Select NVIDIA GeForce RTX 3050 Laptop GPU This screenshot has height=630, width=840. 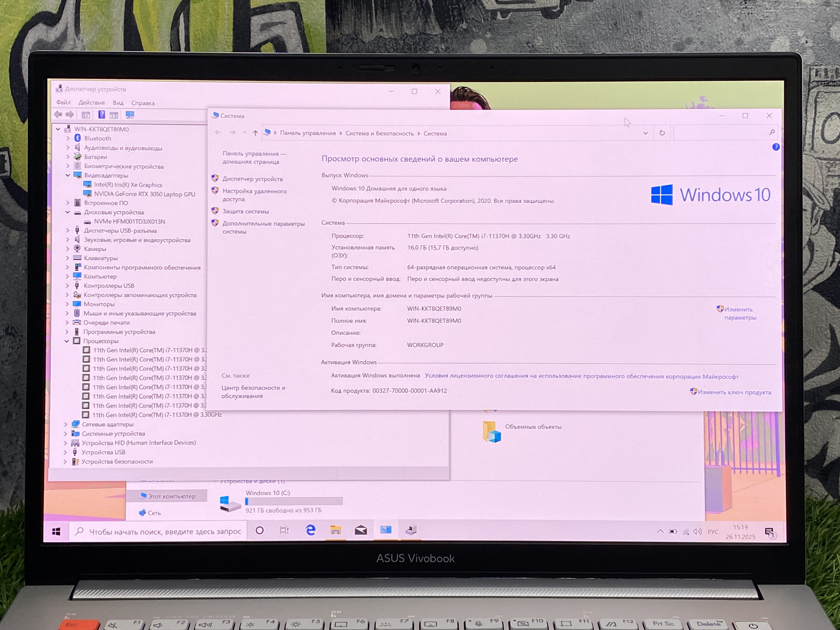pos(144,194)
